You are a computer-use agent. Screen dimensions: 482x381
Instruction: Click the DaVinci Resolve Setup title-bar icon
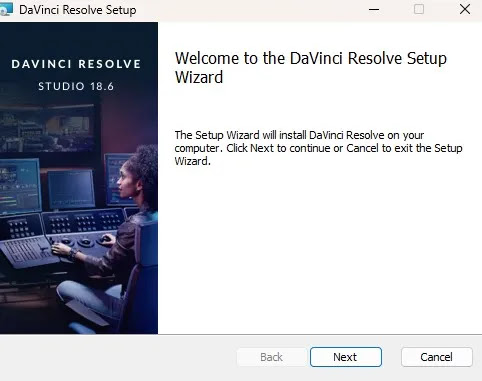(x=6, y=9)
